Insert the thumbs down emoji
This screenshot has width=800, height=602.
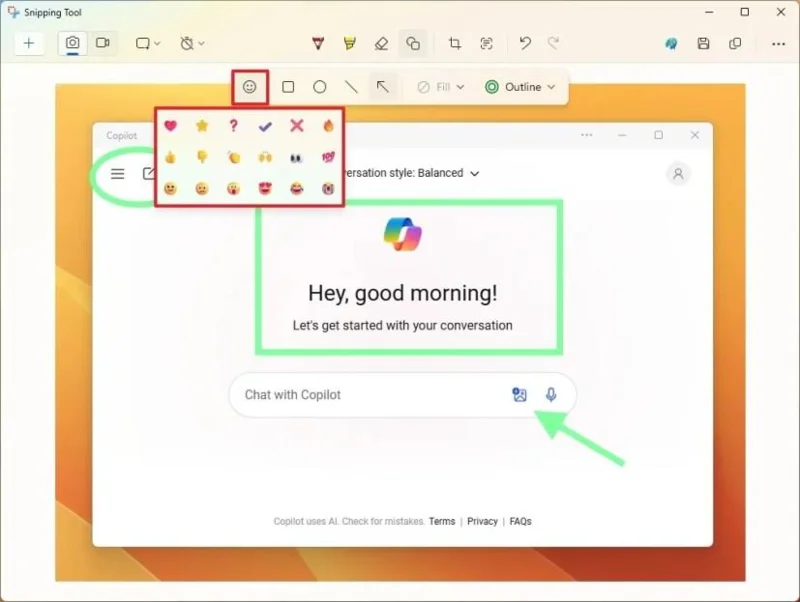point(202,157)
